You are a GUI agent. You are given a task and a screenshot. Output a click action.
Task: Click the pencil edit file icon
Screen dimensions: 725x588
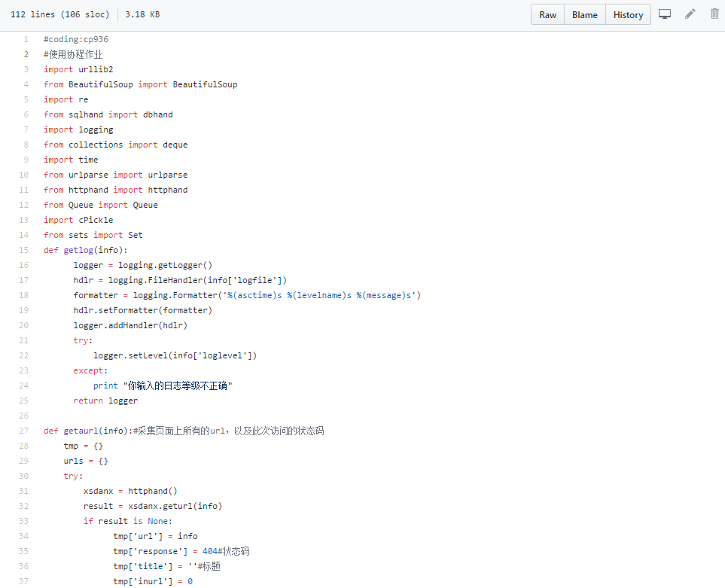pyautogui.click(x=690, y=14)
